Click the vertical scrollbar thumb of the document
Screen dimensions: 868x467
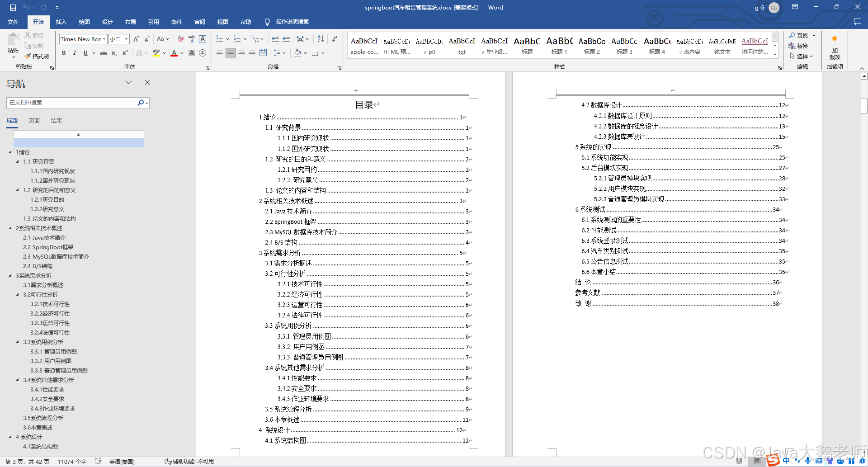click(x=864, y=106)
